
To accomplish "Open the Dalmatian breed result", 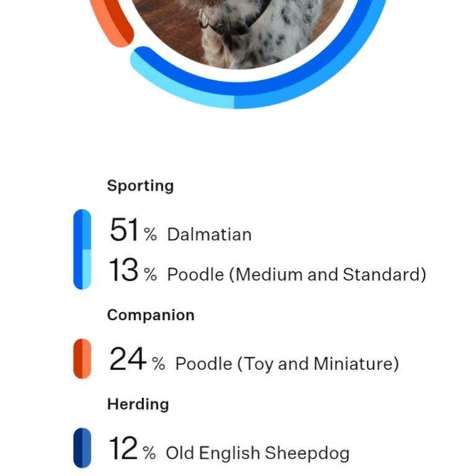I will pos(209,235).
